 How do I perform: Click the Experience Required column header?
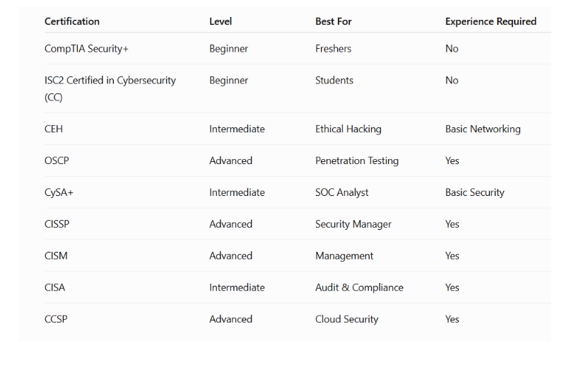(491, 21)
